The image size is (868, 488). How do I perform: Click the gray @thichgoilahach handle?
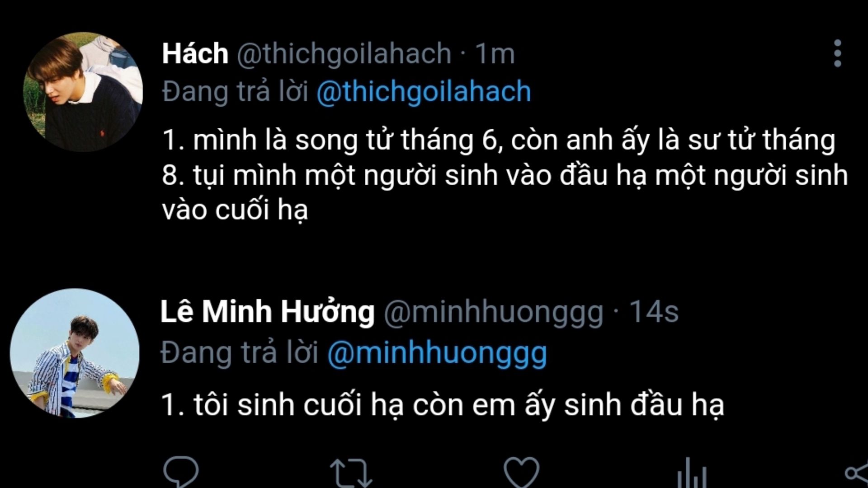click(x=344, y=53)
